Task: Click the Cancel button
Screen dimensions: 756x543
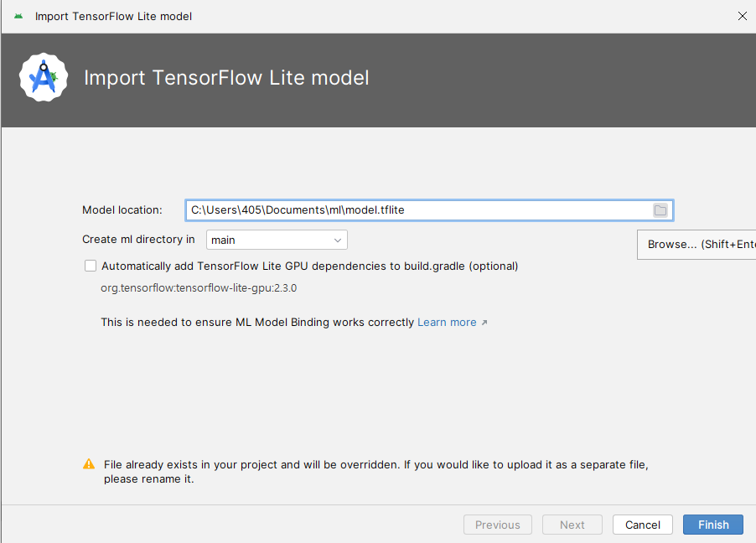Action: point(643,525)
